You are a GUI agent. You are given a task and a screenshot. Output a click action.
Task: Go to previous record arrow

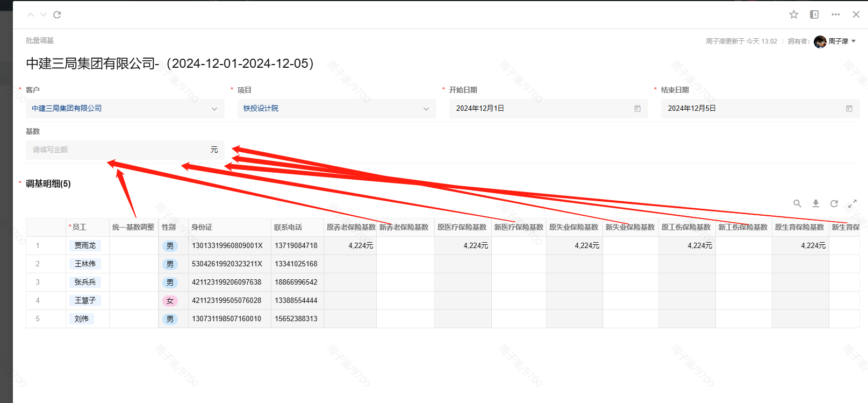[31, 15]
